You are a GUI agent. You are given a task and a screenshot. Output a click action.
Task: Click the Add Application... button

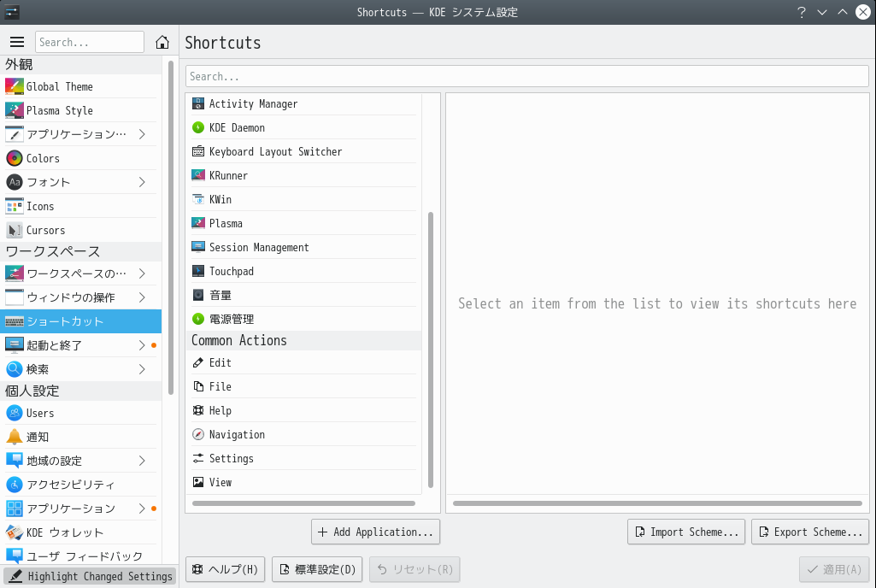[x=375, y=532]
